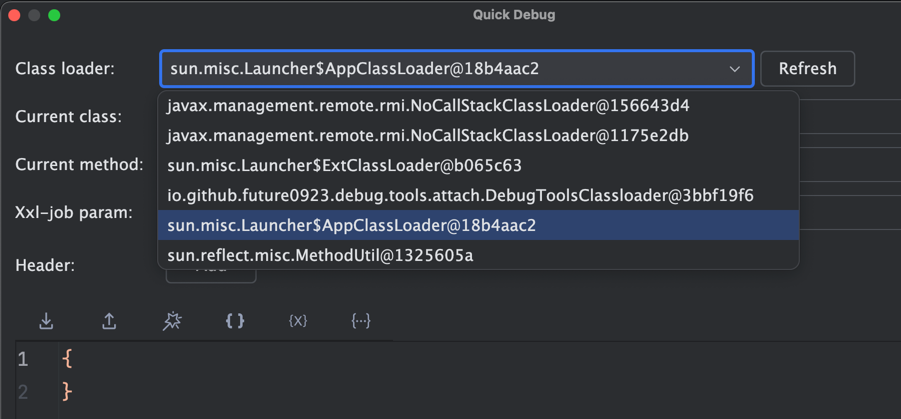Click the magic wand generate icon

172,321
